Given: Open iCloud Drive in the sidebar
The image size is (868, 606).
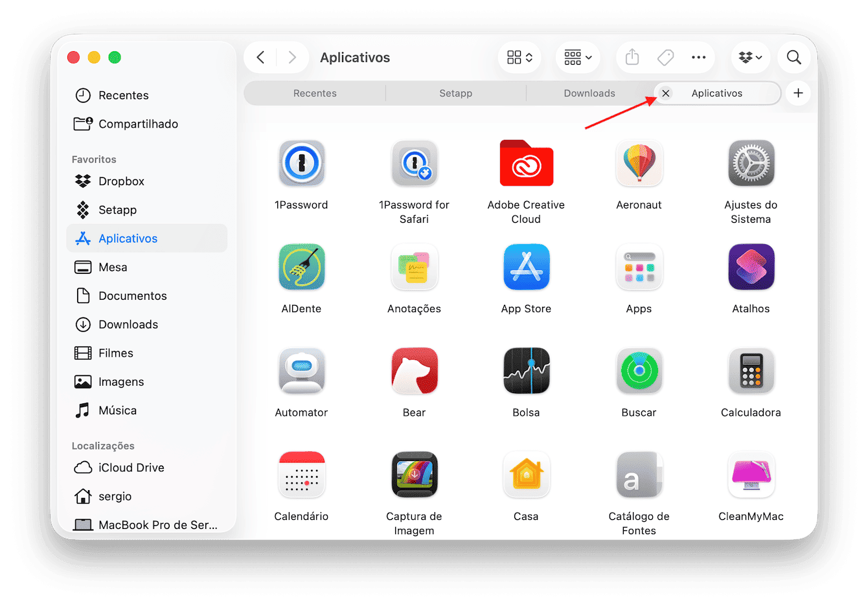Looking at the screenshot, I should tap(147, 467).
